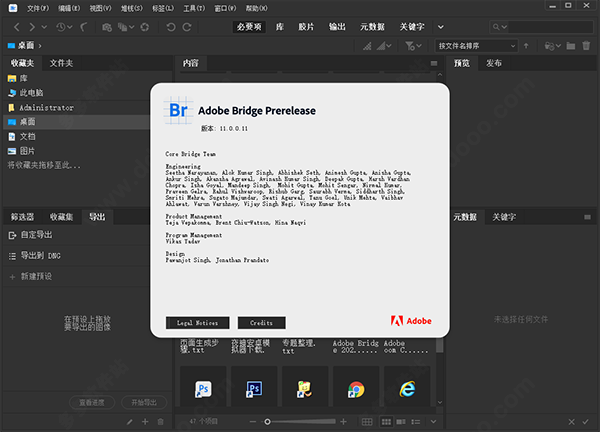Viewport: 600px width, 432px height.
Task: Rotate 90 degrees counterclockwise
Action: pyautogui.click(x=171, y=27)
